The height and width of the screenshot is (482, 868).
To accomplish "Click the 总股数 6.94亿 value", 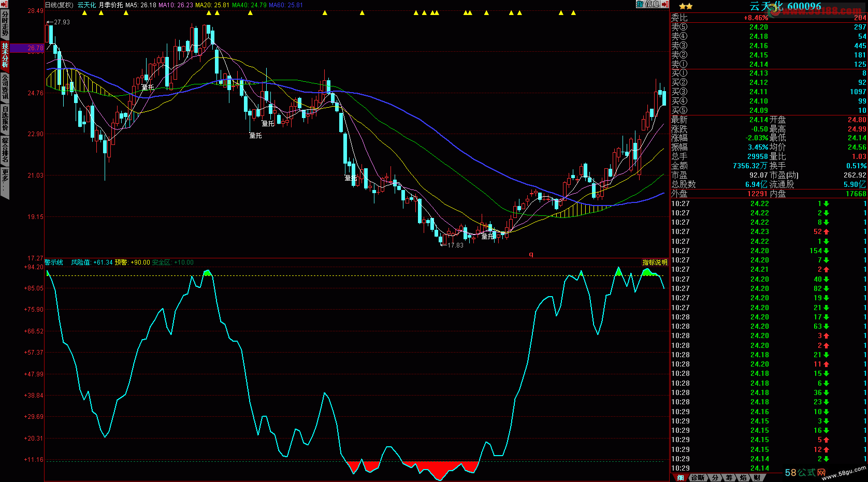I will pyautogui.click(x=757, y=185).
